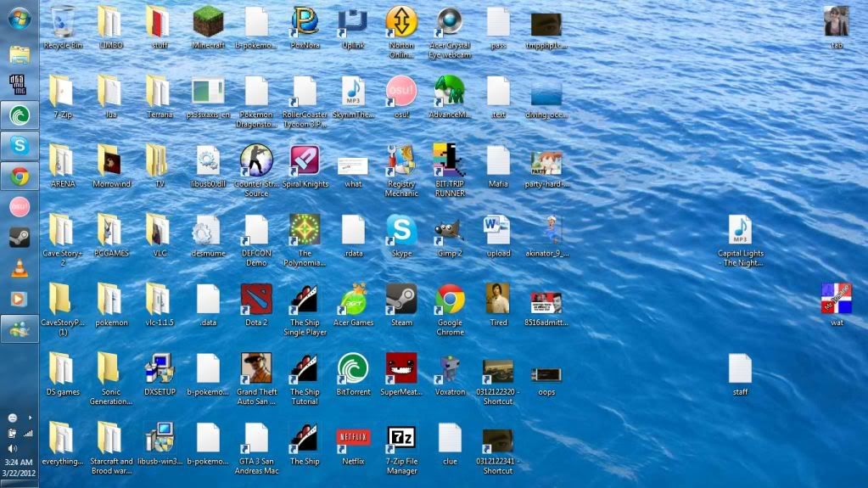This screenshot has width=868, height=488.
Task: Open the 7-Zip File Manager shortcut
Action: pyautogui.click(x=401, y=439)
